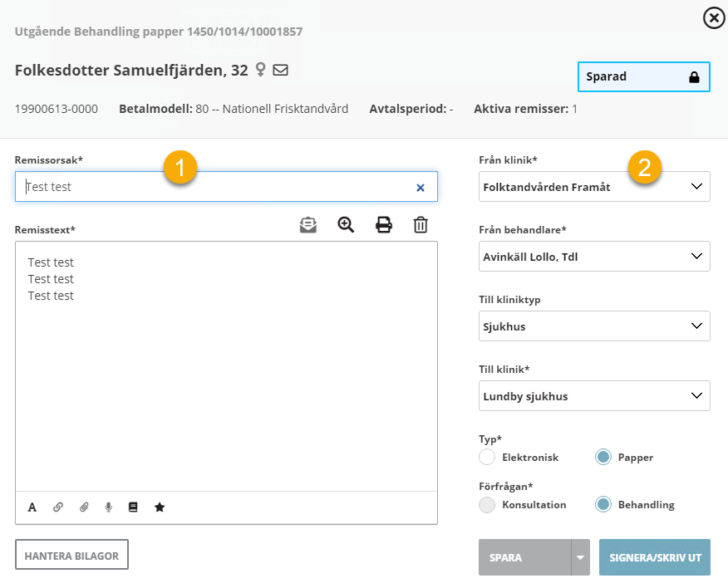
Task: Clear the Remissorsak field with the X
Action: point(421,188)
